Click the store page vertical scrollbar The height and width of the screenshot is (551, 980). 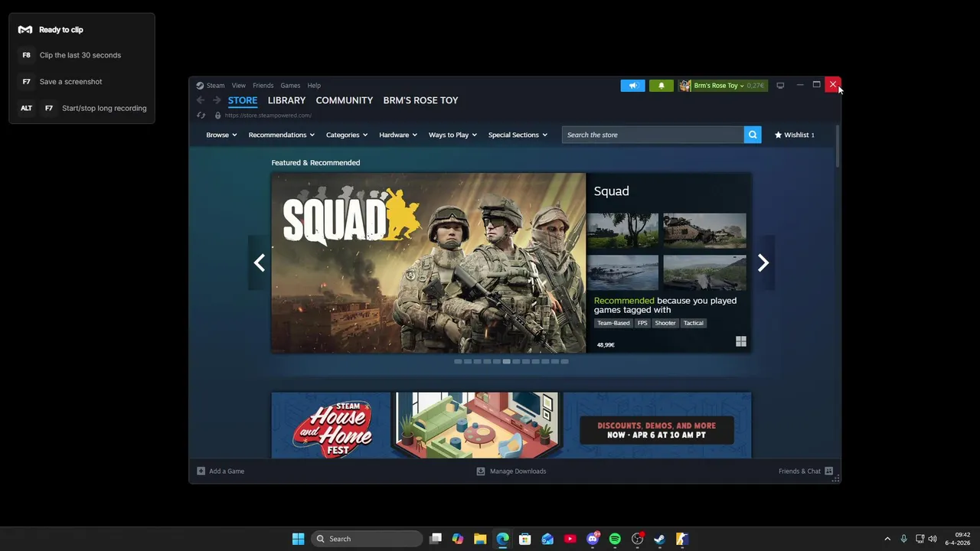pos(838,148)
